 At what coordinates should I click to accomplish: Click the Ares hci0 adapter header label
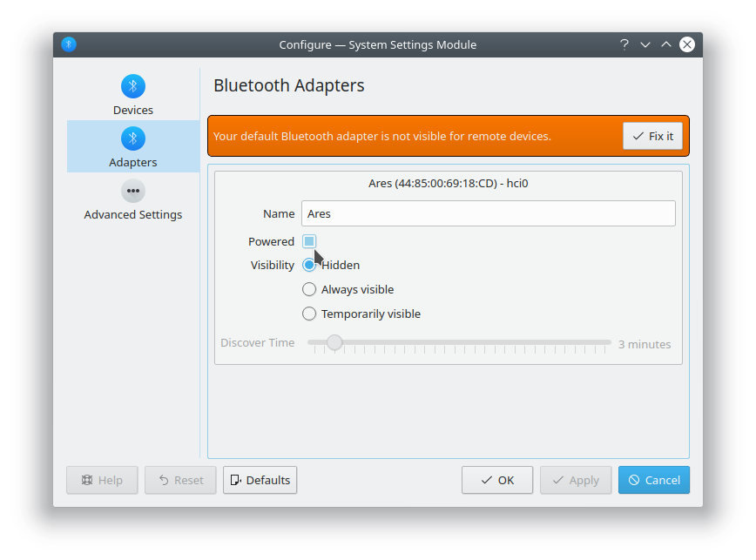click(449, 184)
